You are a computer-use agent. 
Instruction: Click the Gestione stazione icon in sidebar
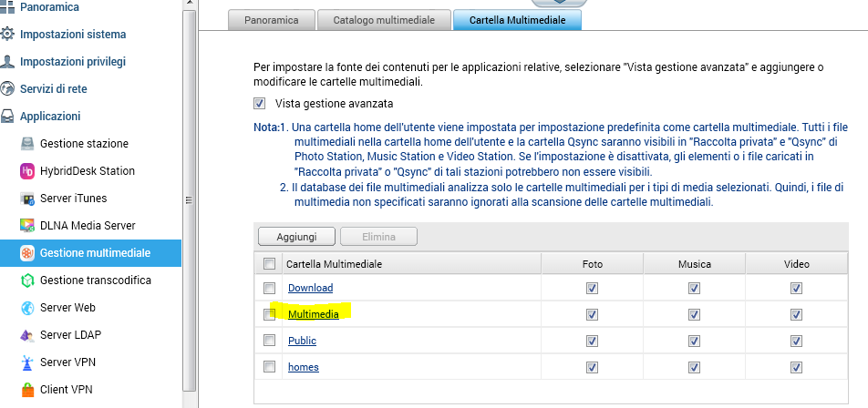coord(27,144)
